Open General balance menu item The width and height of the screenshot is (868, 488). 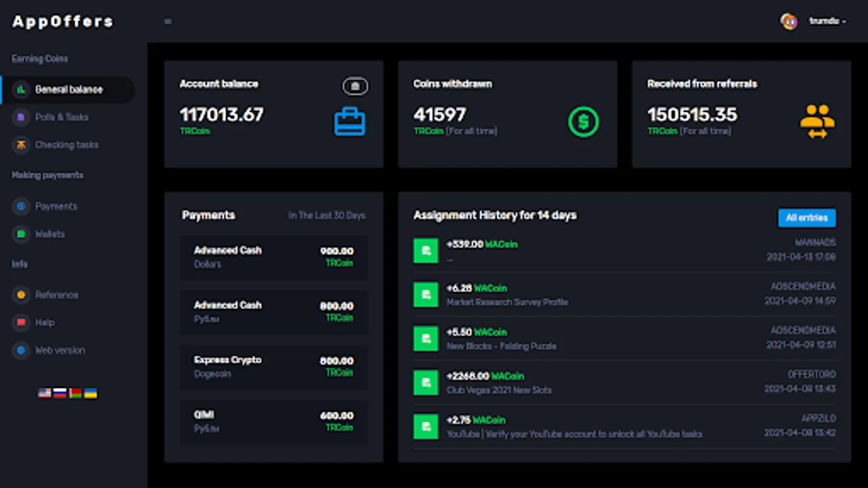(69, 89)
